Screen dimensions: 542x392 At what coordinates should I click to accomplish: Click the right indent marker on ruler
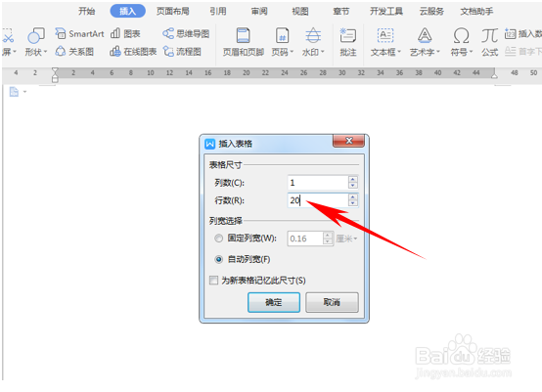click(x=495, y=74)
